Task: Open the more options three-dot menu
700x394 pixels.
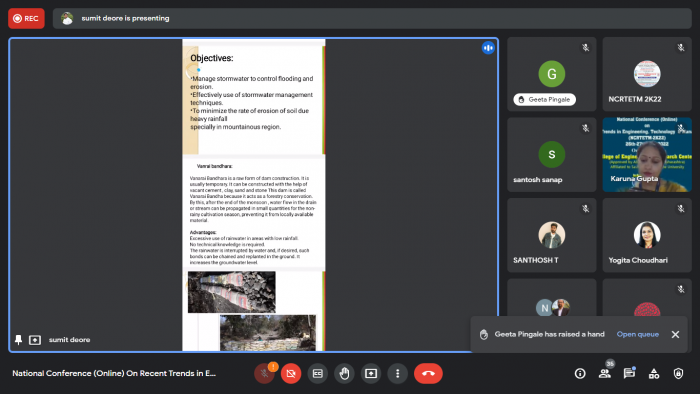Action: 397,373
